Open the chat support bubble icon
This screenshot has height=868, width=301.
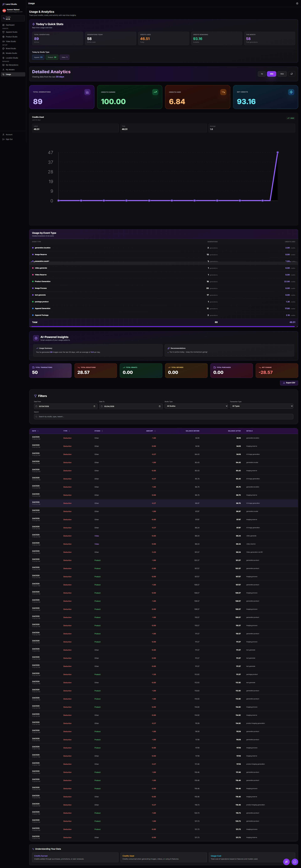295,862
